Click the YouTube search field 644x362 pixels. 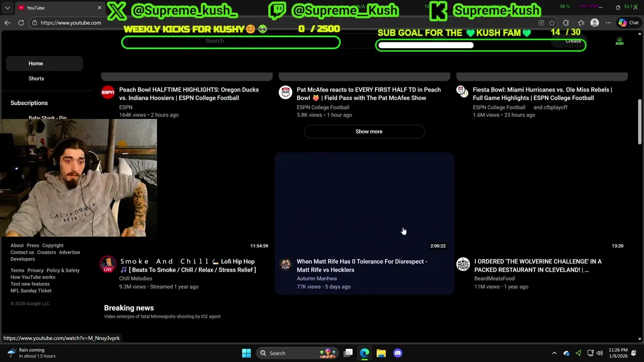coord(230,41)
